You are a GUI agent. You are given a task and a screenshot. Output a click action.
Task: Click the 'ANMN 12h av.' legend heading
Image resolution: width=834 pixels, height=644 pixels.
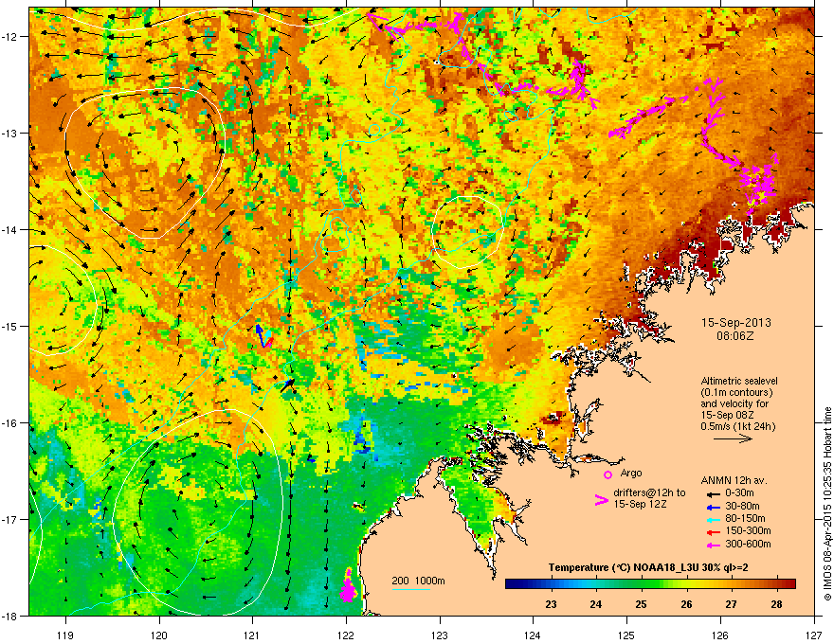click(x=734, y=480)
